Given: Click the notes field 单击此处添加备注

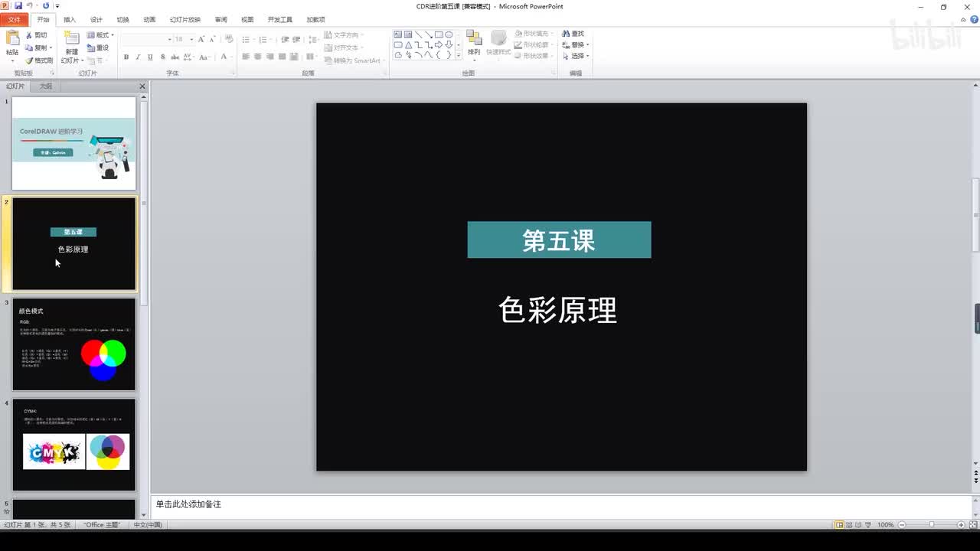Looking at the screenshot, I should tap(561, 505).
